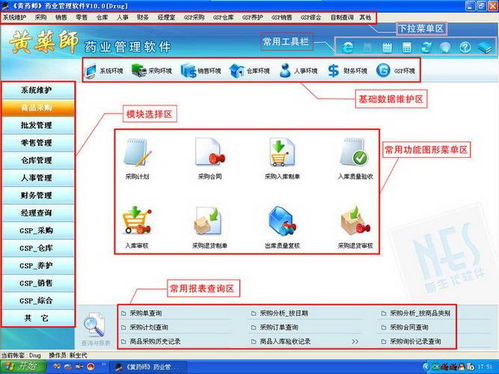Image resolution: width=499 pixels, height=374 pixels.
Task: Open the 采购合同 icon
Action: (210, 153)
